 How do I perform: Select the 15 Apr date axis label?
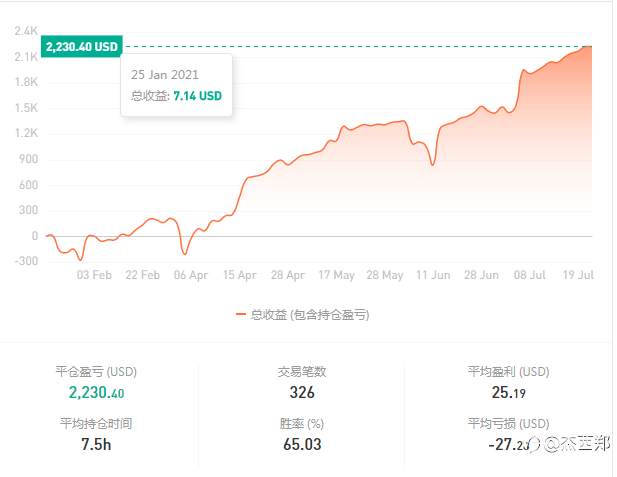[240, 275]
